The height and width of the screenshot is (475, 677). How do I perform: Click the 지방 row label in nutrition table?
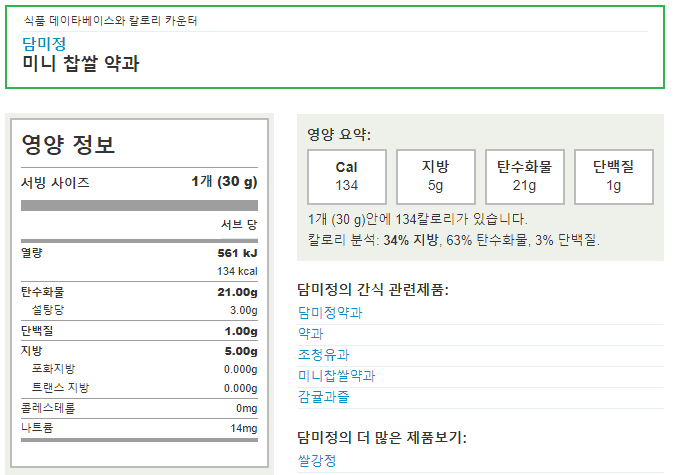[x=32, y=350]
